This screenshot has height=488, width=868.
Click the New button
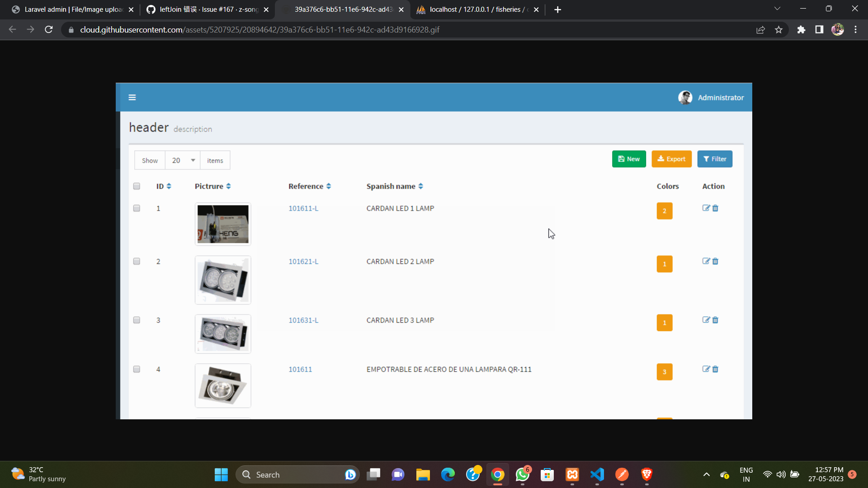click(x=629, y=159)
